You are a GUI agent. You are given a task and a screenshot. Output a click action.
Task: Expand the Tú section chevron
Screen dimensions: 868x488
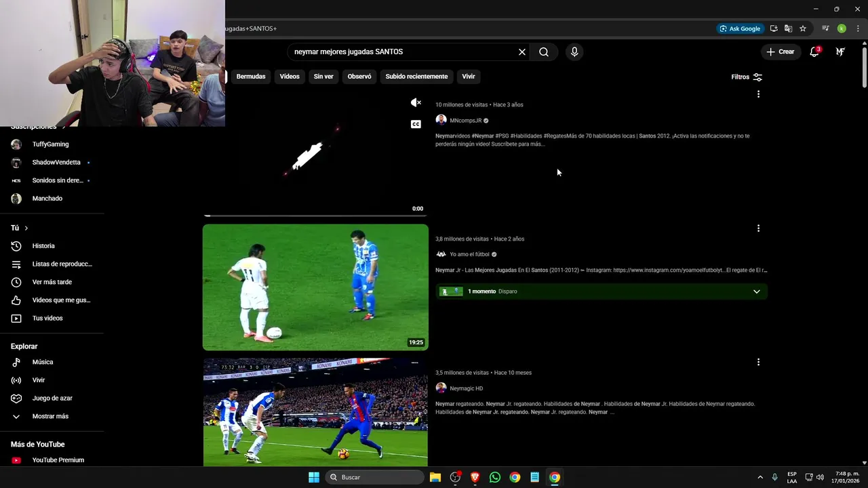26,228
